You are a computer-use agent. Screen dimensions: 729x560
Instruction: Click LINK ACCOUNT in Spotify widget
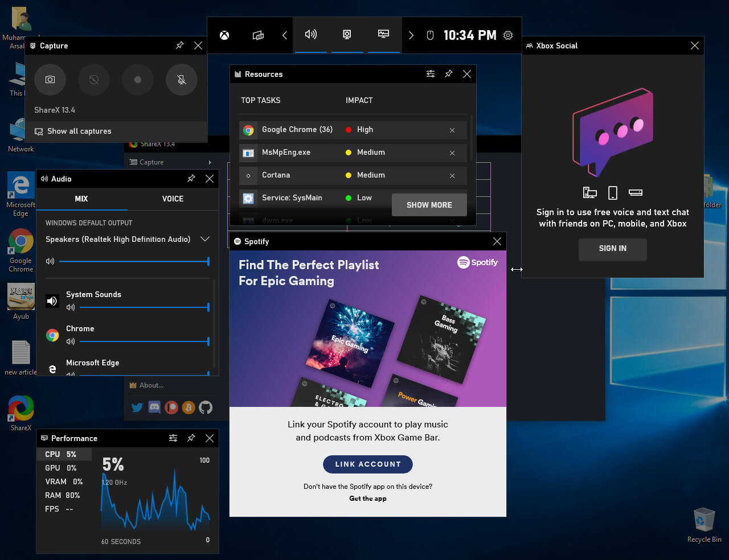point(368,464)
